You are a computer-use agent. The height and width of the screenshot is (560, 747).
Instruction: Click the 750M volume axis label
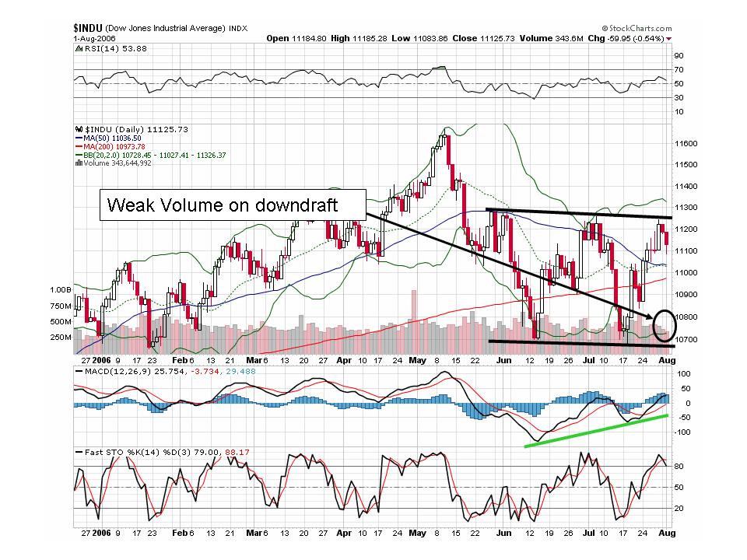(61, 306)
